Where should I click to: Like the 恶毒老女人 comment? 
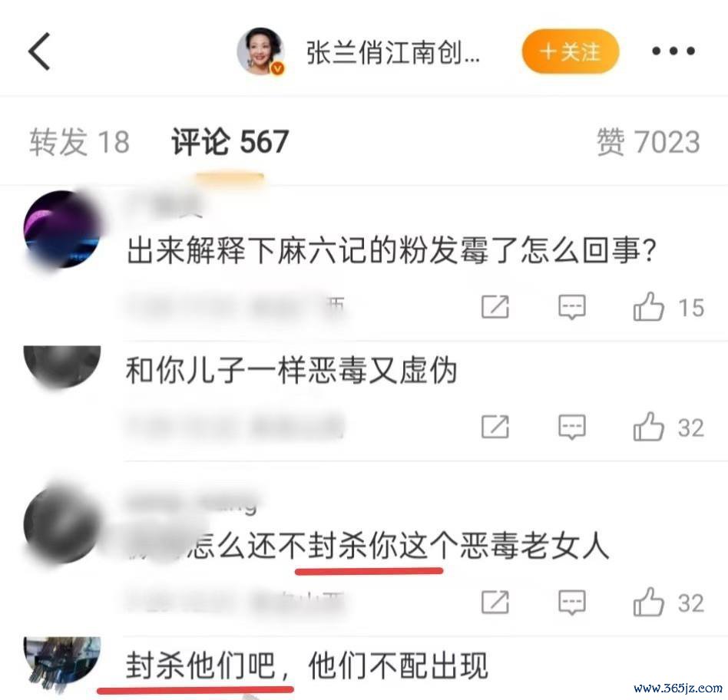(669, 602)
